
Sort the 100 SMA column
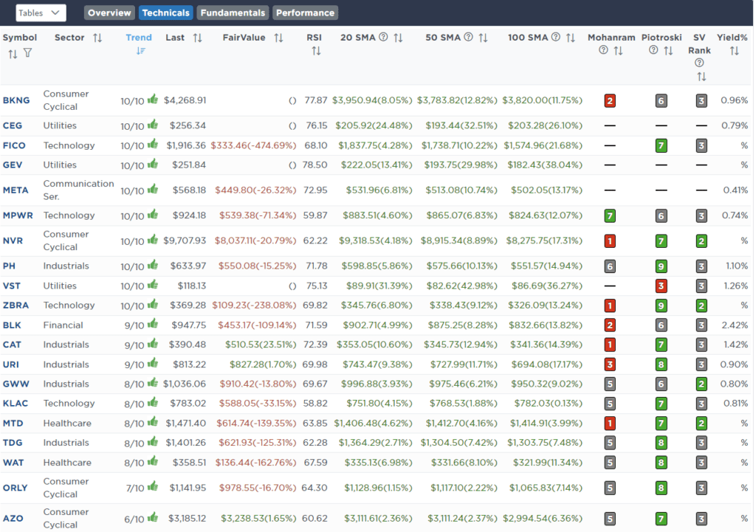click(x=571, y=38)
